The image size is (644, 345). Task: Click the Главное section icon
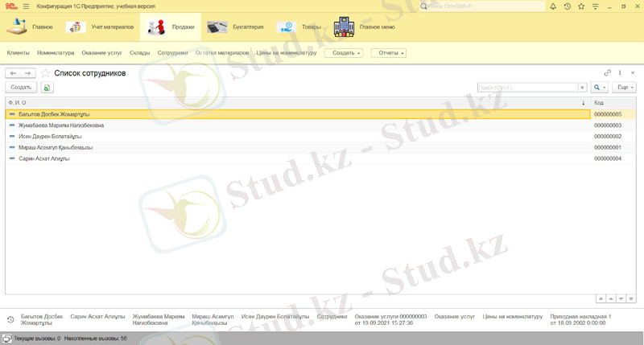(x=16, y=27)
